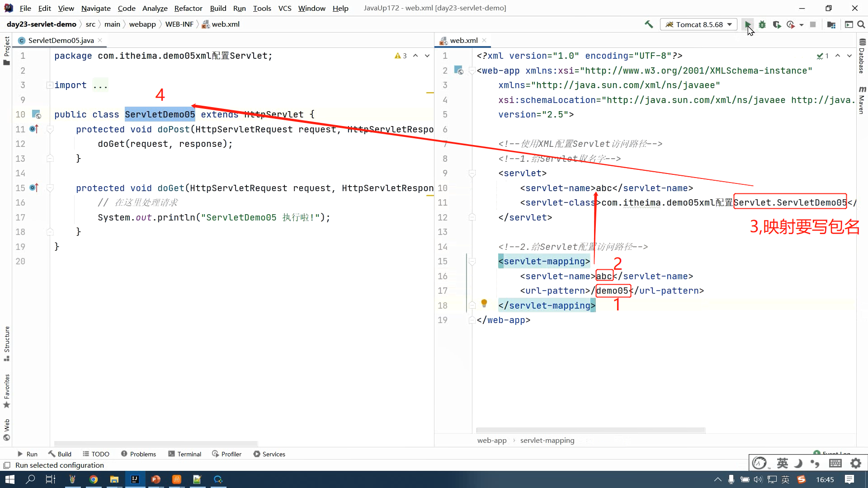This screenshot has height=488, width=868.
Task: Open the Tomcat 8.5.68 run configuration dropdown
Action: 698,24
